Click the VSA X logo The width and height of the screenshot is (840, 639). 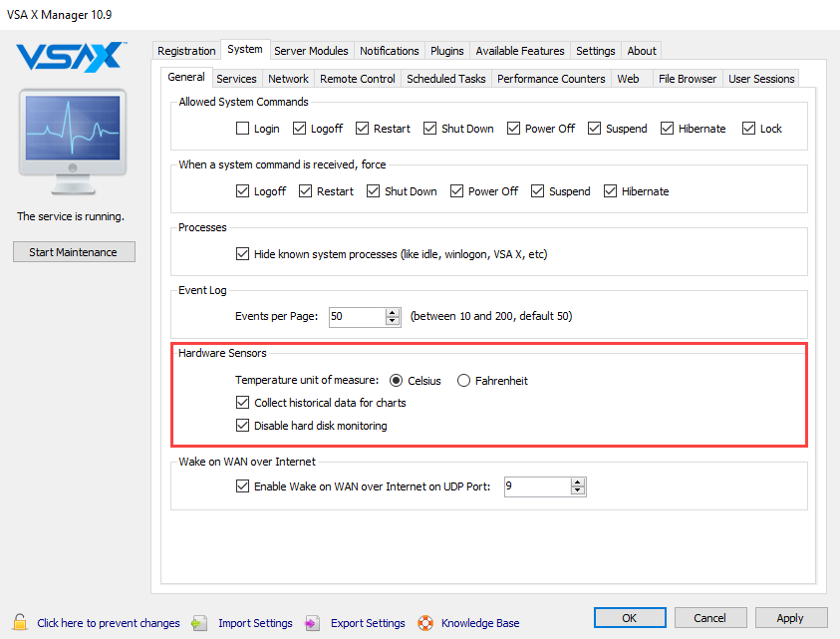[72, 57]
